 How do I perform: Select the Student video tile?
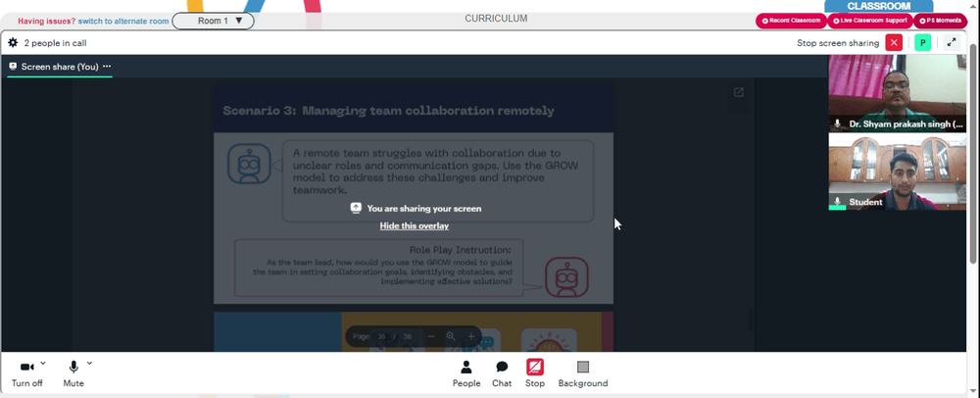897,172
